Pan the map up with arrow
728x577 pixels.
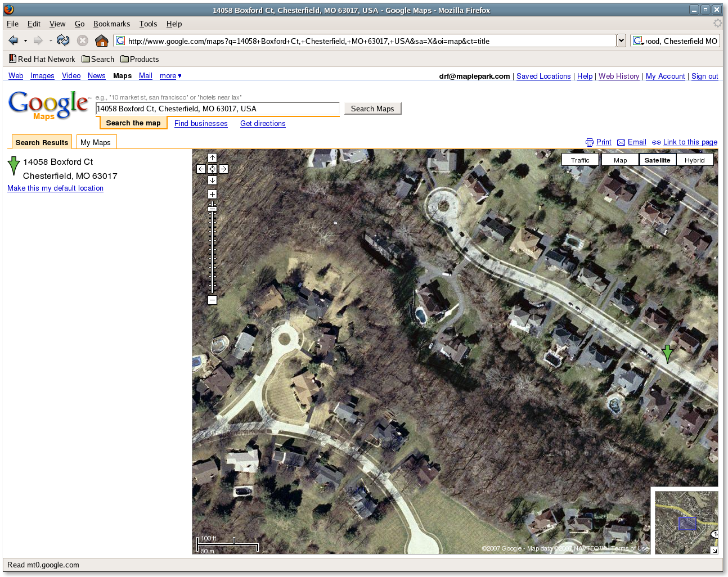tap(212, 158)
